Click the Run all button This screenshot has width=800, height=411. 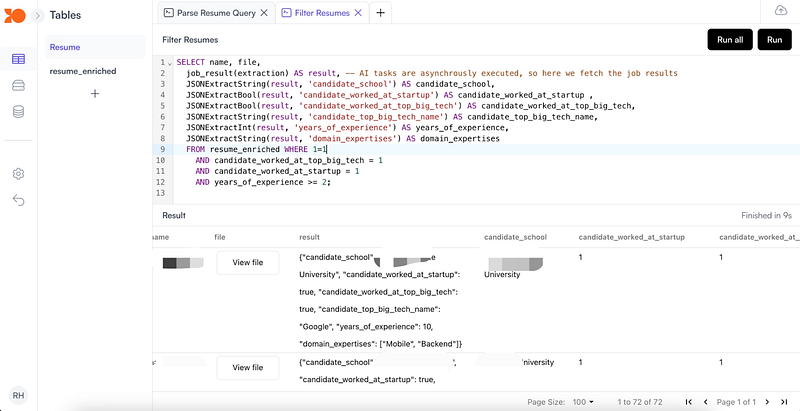(x=730, y=40)
